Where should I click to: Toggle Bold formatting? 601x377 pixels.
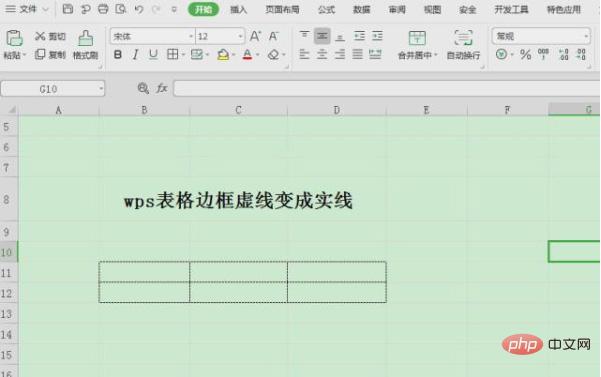pos(118,55)
